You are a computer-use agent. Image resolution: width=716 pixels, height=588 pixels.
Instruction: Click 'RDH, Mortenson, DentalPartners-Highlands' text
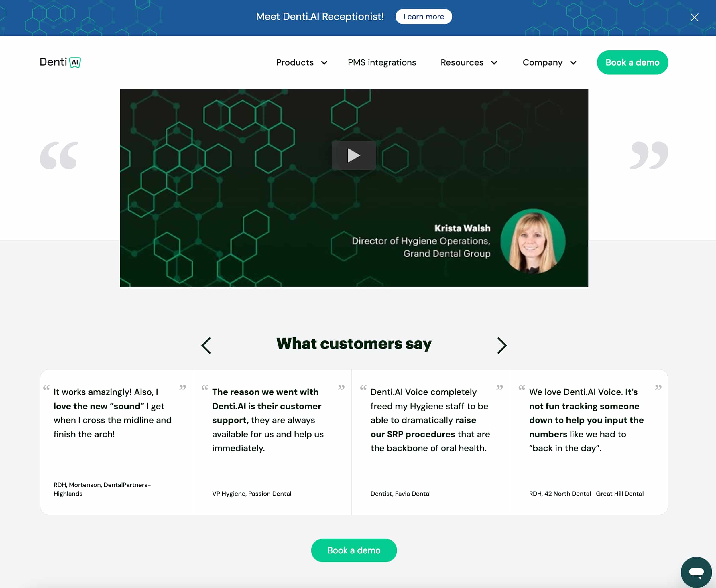pyautogui.click(x=102, y=489)
